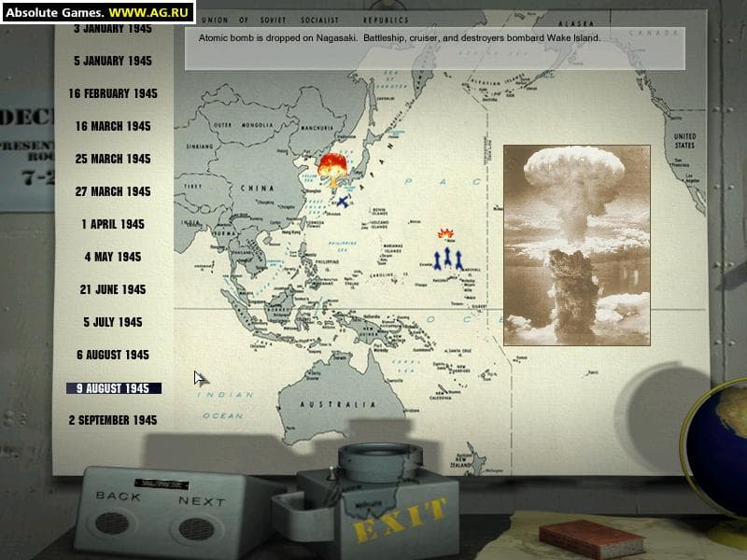Open the 25 March 1945 event
The image size is (747, 560).
tap(113, 159)
